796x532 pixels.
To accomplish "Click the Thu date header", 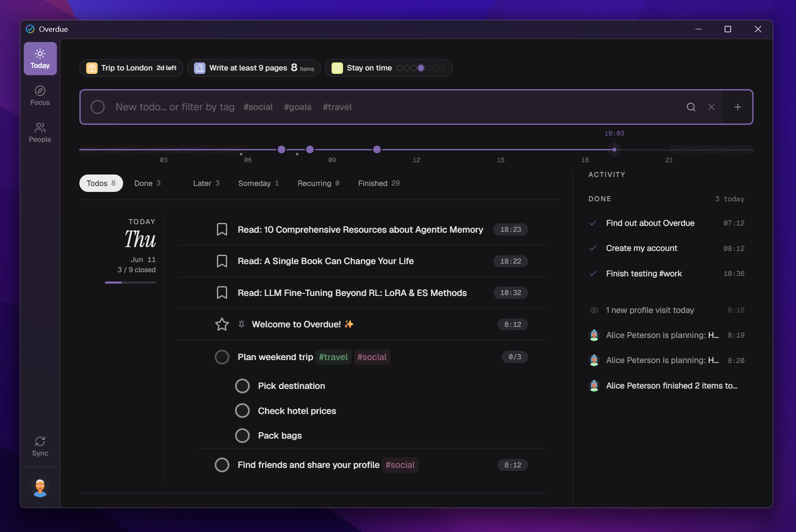I will tap(140, 239).
